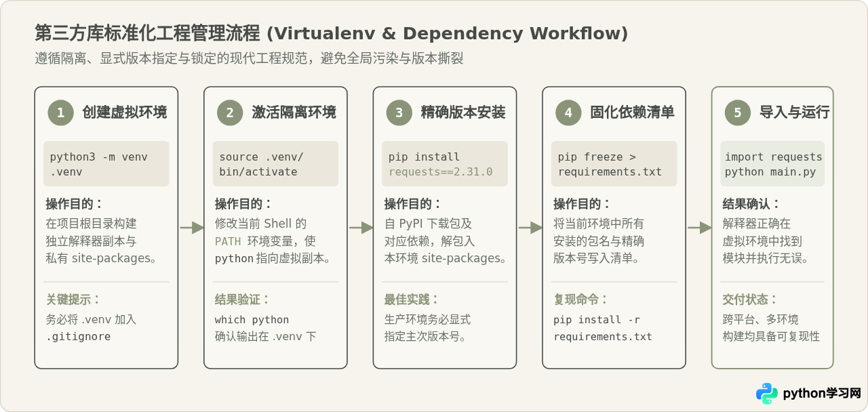Click the line "指定主次版本号。"
This screenshot has height=412, width=868.
click(x=425, y=337)
